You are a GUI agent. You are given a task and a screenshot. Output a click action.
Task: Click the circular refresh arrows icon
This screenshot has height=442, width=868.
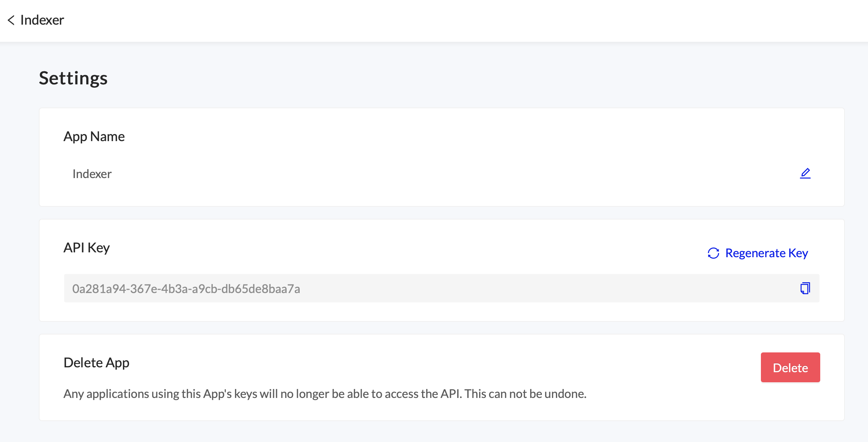713,253
